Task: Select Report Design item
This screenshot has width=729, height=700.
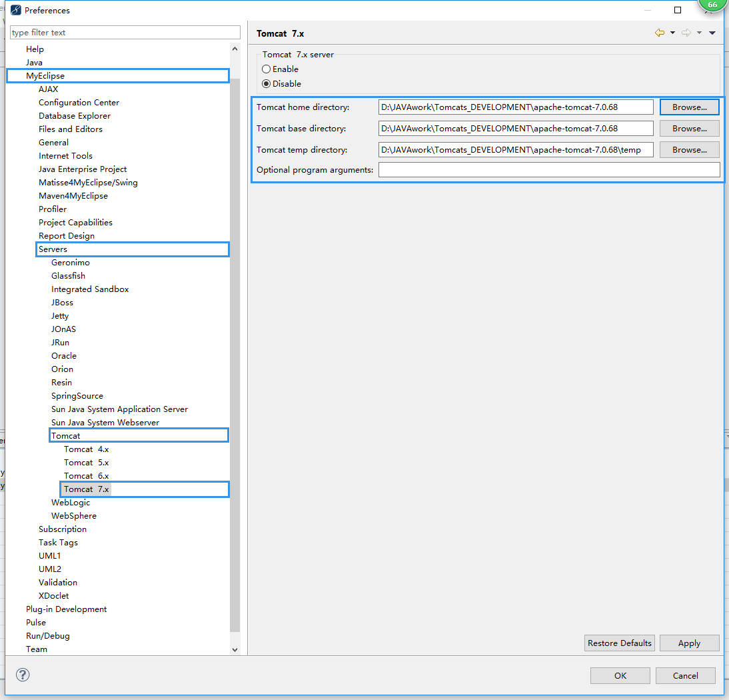Action: pos(67,236)
